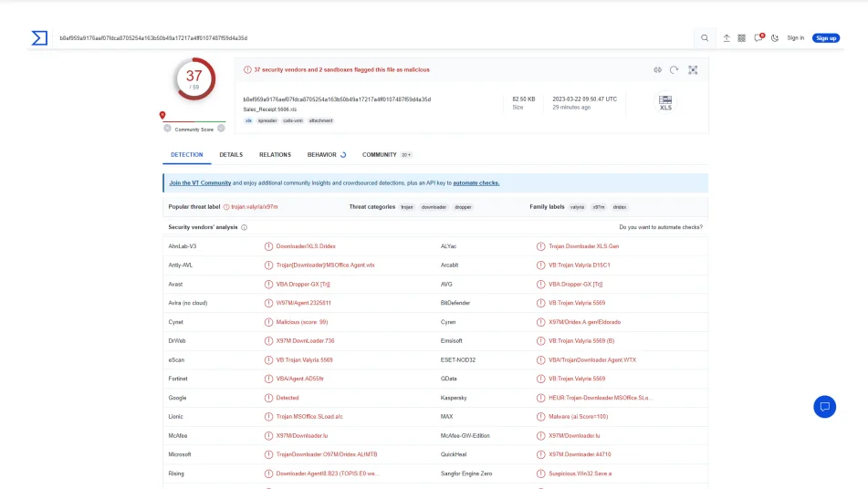Select the VBA/TrojanDownloader.Agent.WTX result
The width and height of the screenshot is (868, 489).
point(592,359)
